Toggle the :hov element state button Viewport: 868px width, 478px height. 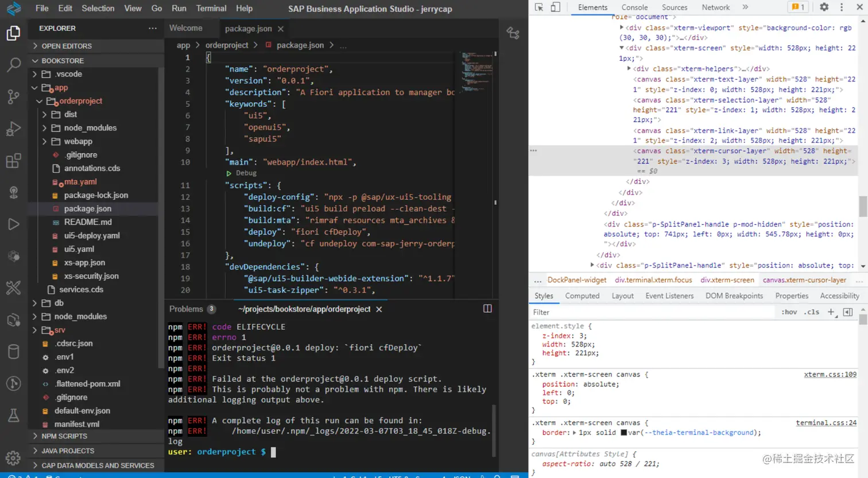(789, 312)
